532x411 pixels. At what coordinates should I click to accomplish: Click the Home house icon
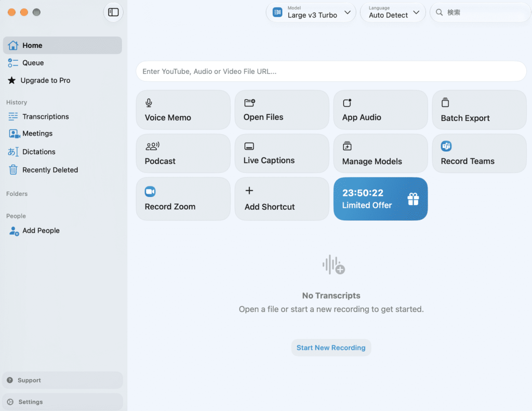(13, 45)
